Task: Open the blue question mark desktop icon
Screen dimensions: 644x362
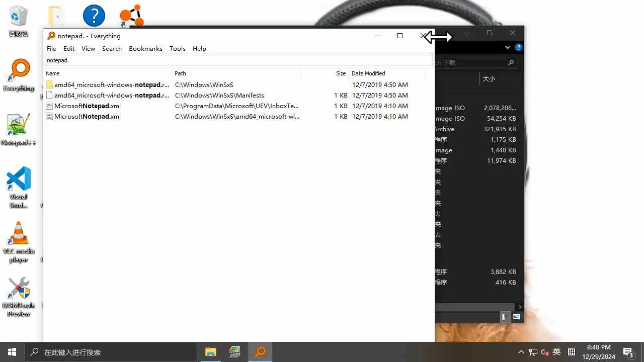Action: (94, 16)
